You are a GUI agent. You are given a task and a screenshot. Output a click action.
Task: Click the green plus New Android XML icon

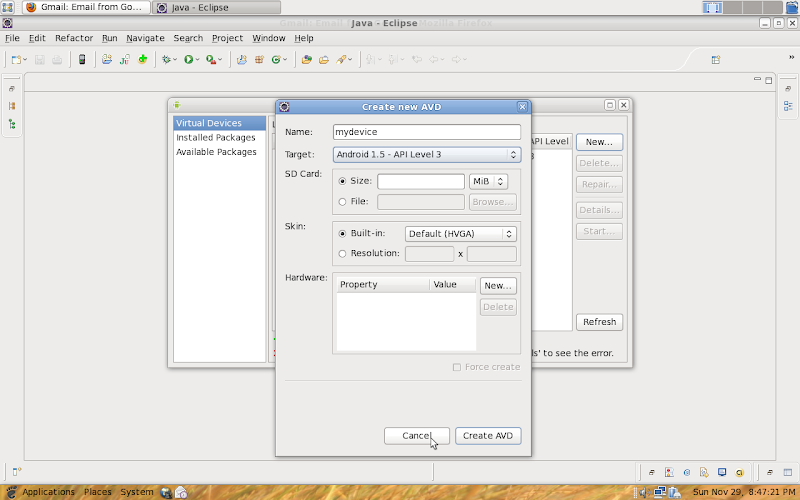[142, 59]
